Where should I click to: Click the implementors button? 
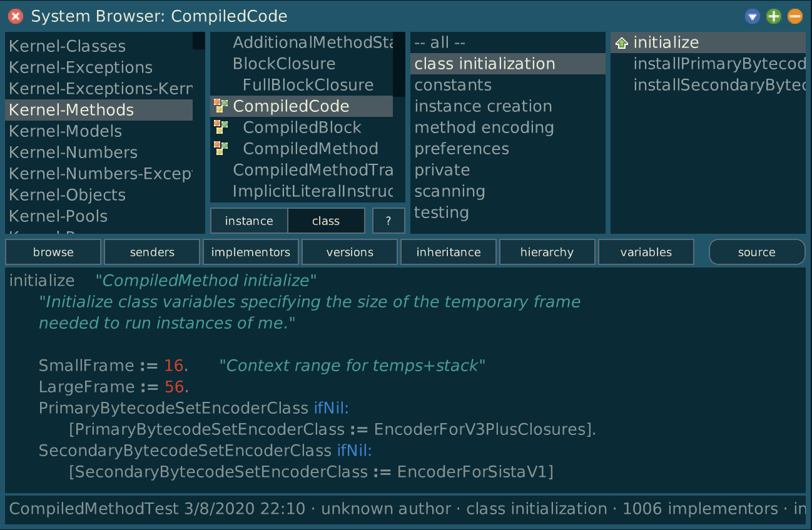251,252
